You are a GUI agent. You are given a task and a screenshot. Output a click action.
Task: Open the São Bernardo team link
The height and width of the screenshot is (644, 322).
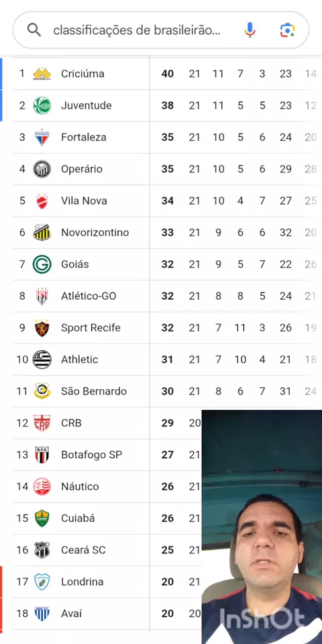(94, 391)
